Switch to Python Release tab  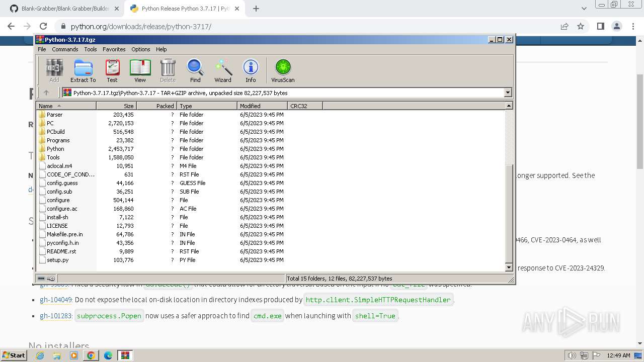click(184, 9)
